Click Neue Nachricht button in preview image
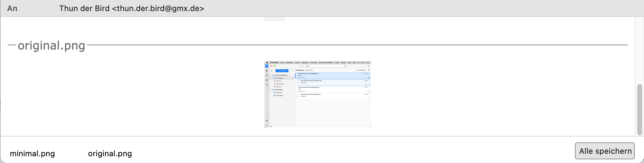 [x=282, y=71]
